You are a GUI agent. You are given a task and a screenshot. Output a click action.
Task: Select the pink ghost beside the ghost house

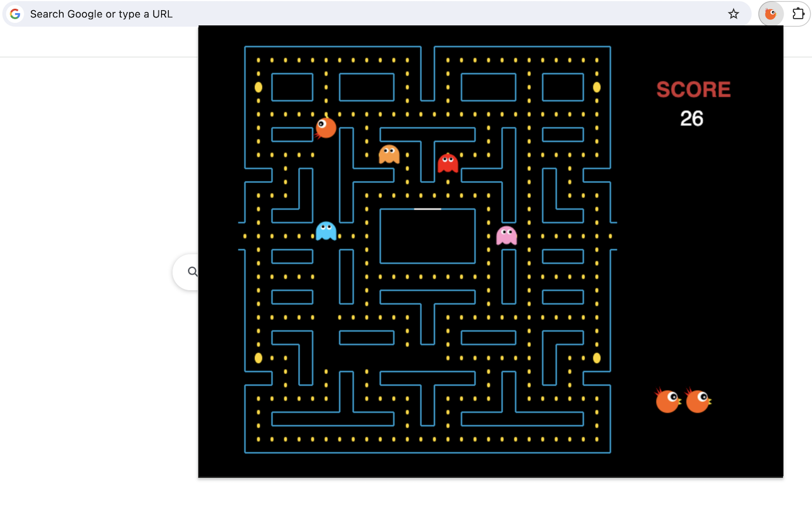506,236
